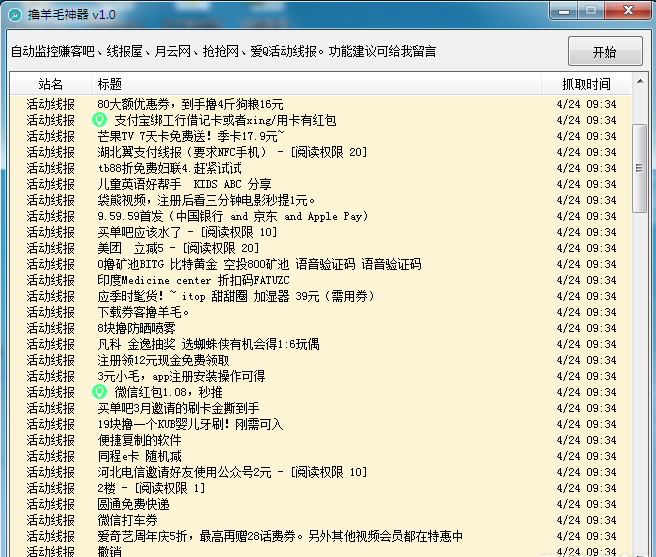Select row 0撸矿池BITG 比特黄金
This screenshot has height=557, width=656.
[320, 264]
